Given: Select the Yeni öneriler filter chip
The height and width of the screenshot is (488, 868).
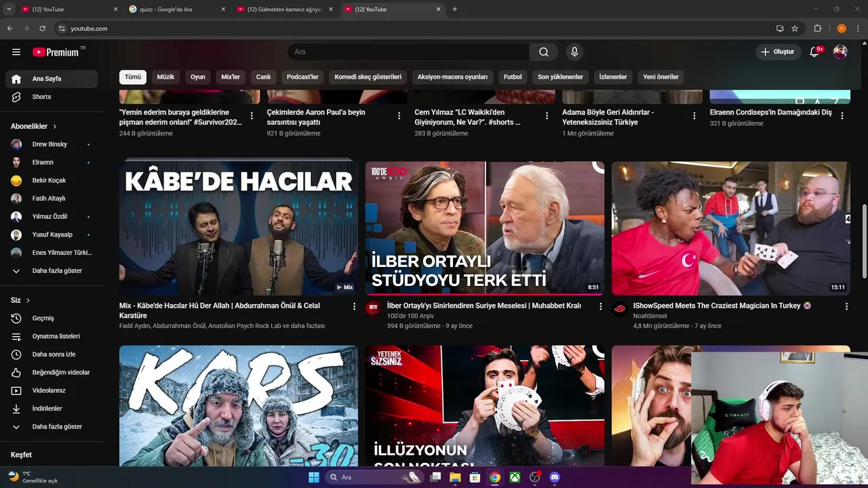Looking at the screenshot, I should point(660,77).
